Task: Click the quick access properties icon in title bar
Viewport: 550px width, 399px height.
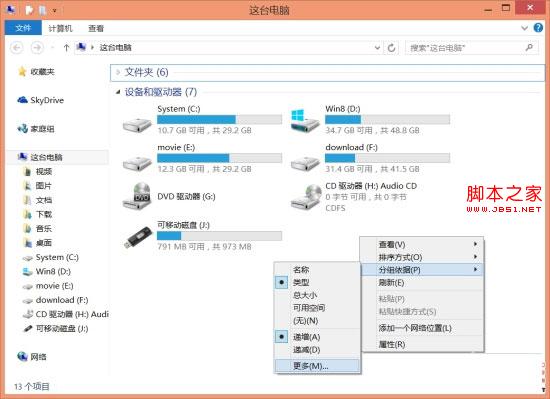Action: click(x=29, y=10)
